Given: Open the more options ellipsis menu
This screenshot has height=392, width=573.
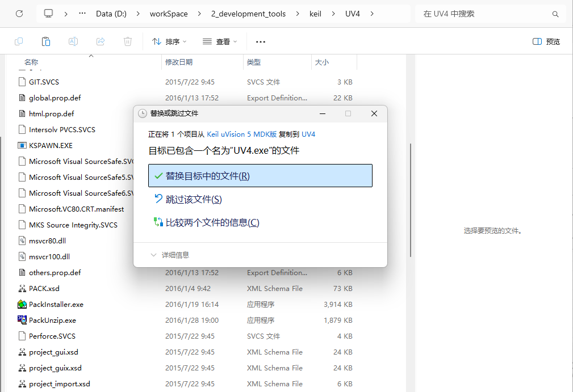Looking at the screenshot, I should pyautogui.click(x=261, y=41).
